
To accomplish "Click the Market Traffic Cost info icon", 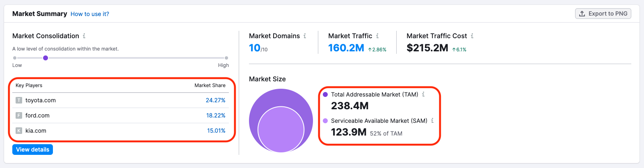I will click(472, 36).
